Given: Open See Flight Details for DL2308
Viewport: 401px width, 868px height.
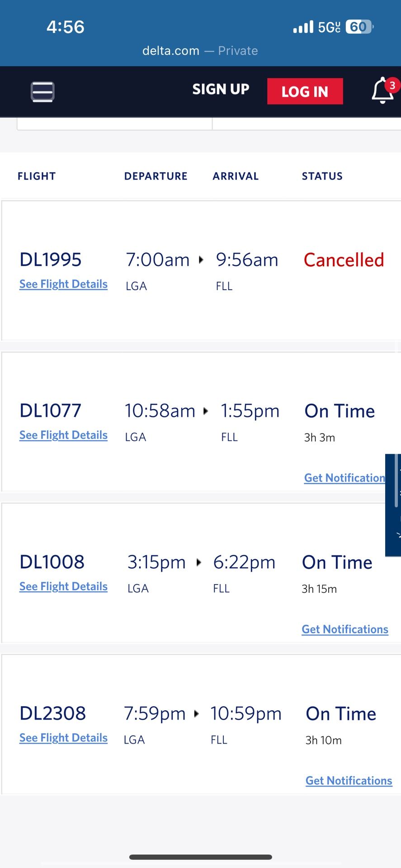Looking at the screenshot, I should 63,738.
